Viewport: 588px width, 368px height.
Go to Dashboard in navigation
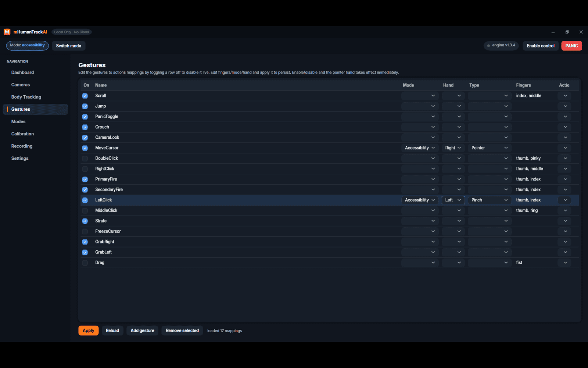click(x=35, y=72)
